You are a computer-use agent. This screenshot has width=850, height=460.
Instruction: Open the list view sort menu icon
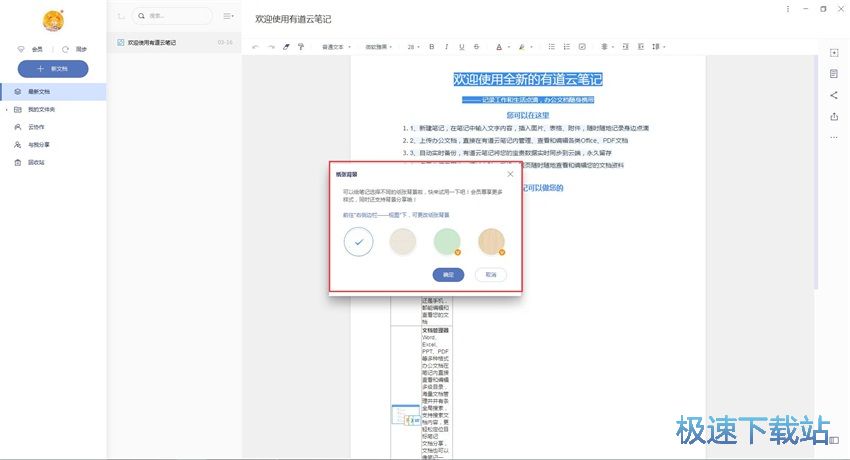click(x=228, y=16)
